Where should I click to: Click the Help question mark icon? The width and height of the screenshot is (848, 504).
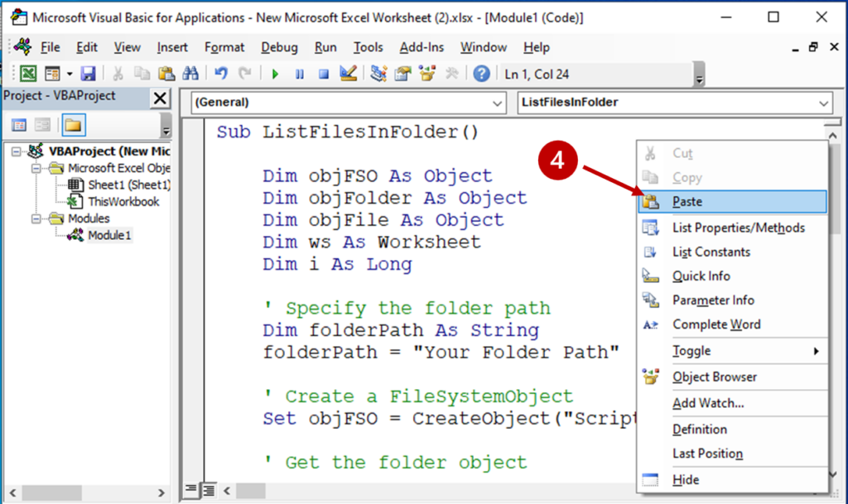coord(482,73)
